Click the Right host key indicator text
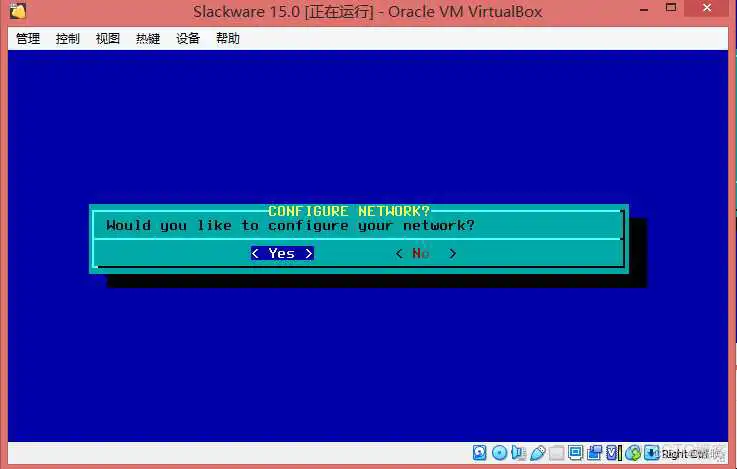The image size is (737, 469). pos(686,453)
